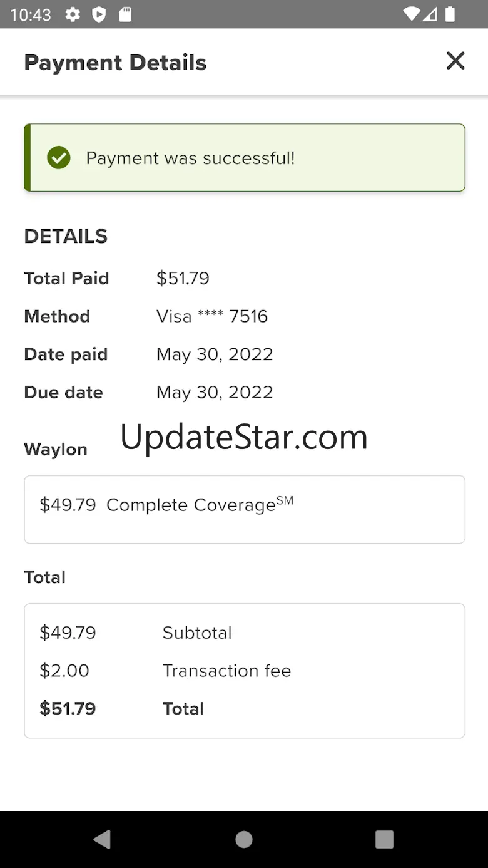Tap the Date paid May 30, 2022 value

[215, 354]
